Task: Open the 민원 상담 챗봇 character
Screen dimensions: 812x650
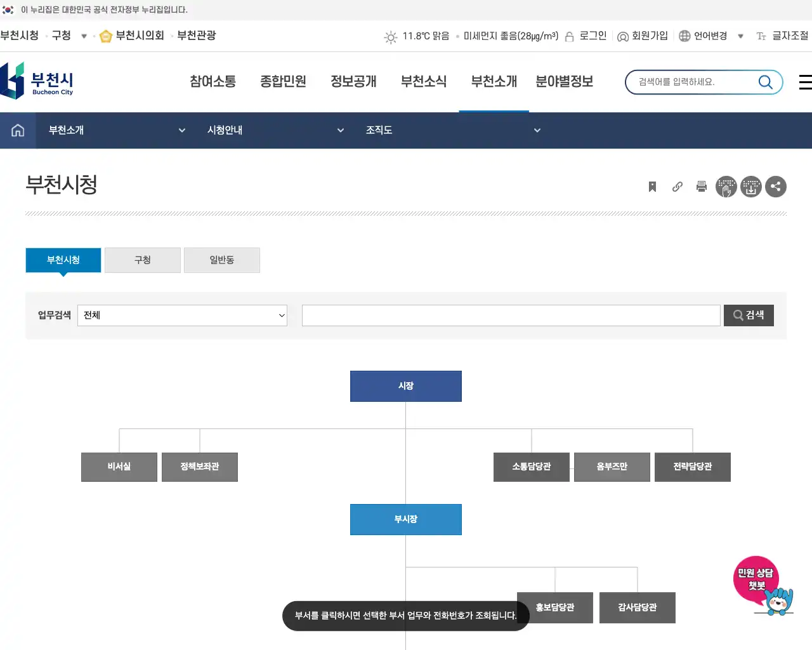Action: [763, 584]
